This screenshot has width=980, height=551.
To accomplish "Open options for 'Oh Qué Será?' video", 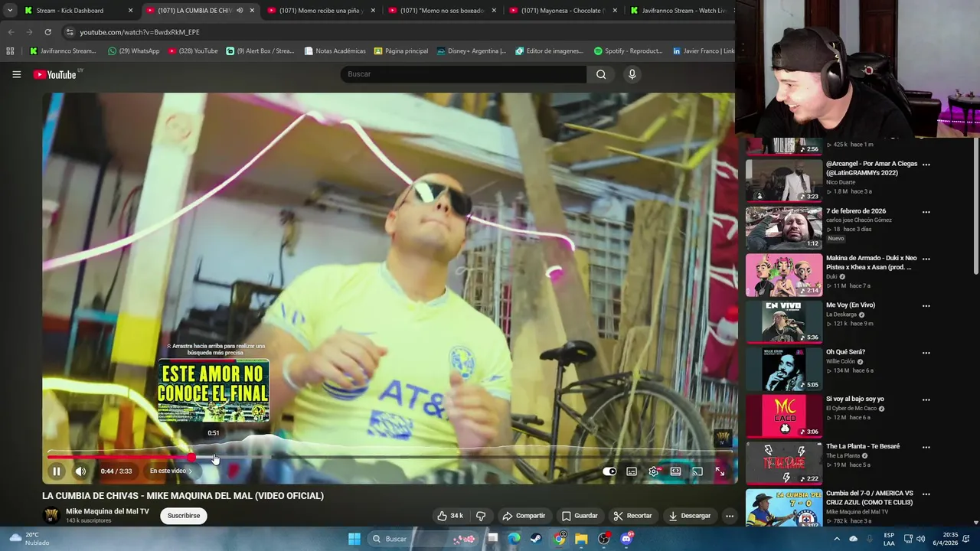I will 926,353.
